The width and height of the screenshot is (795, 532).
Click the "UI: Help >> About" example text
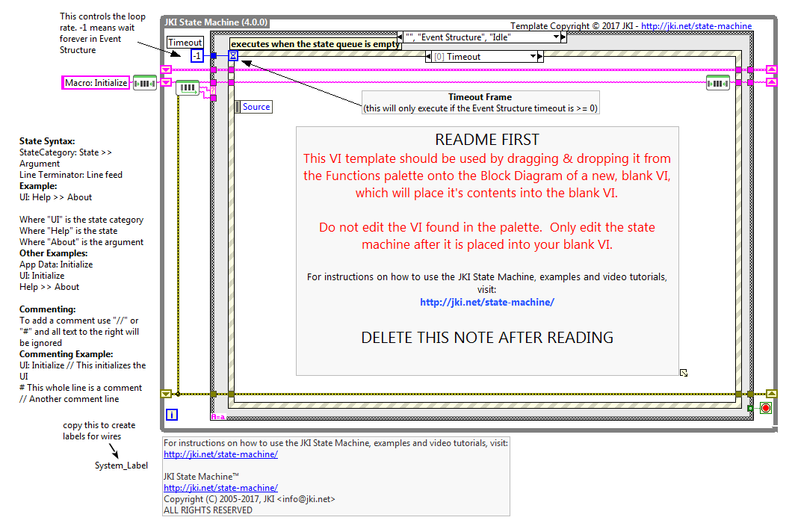click(x=56, y=197)
